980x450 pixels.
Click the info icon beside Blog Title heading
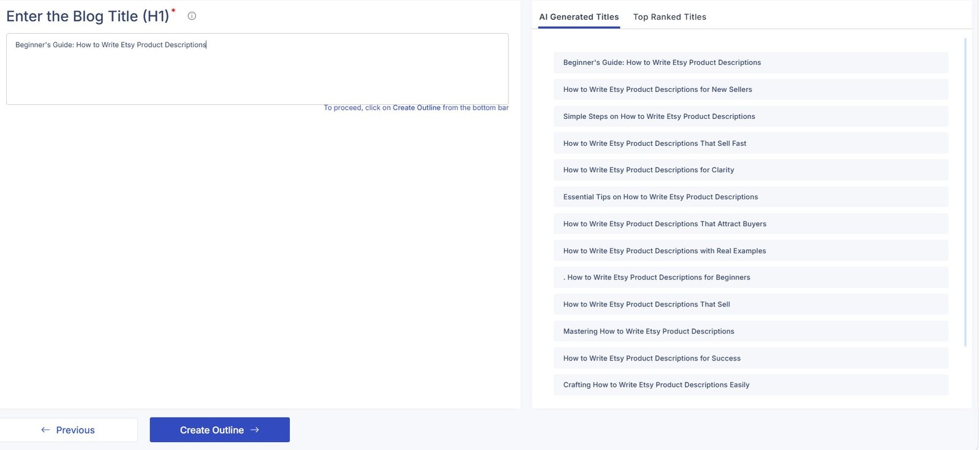pyautogui.click(x=192, y=16)
